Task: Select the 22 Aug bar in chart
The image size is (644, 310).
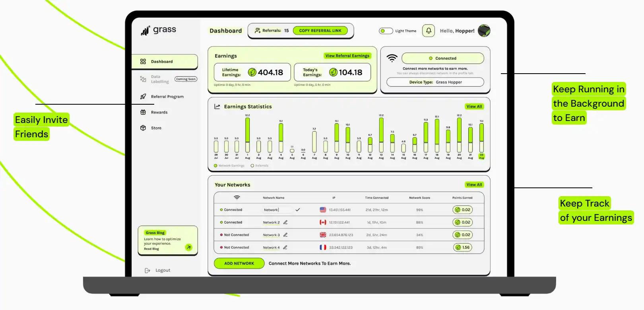Action: pyautogui.click(x=481, y=138)
